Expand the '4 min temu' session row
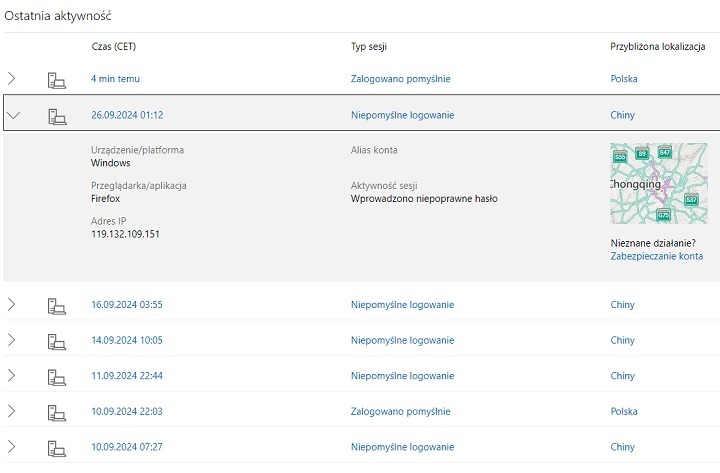The image size is (720, 473). pyautogui.click(x=13, y=79)
